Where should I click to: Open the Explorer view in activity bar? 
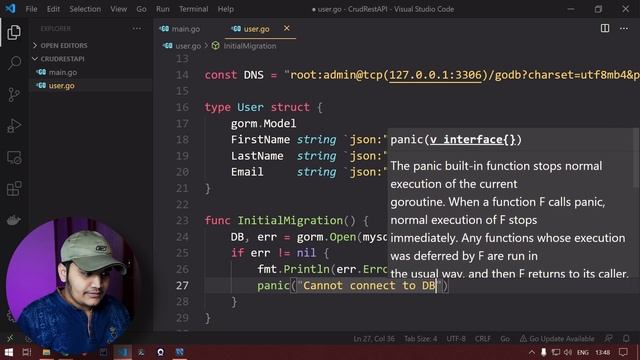pos(14,32)
